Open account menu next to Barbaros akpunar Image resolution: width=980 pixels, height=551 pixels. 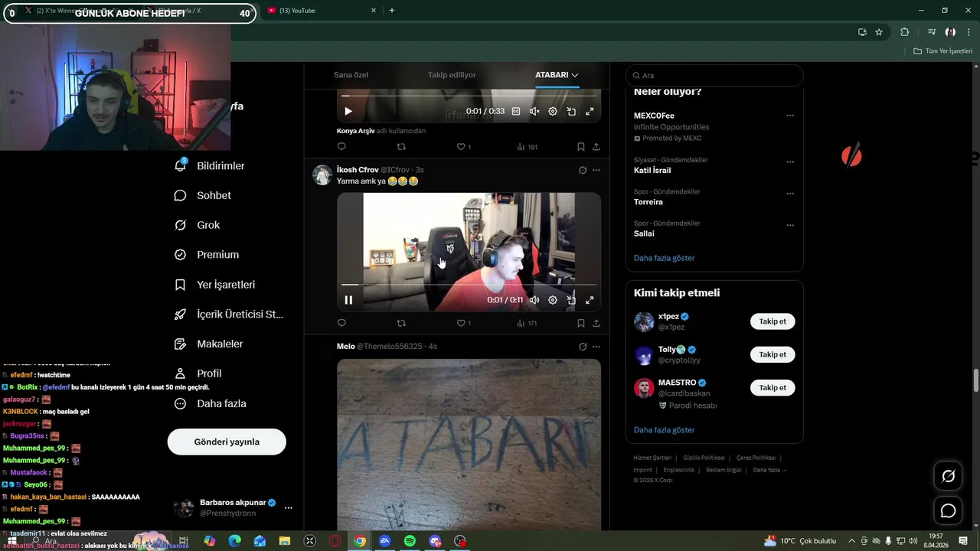(x=289, y=507)
